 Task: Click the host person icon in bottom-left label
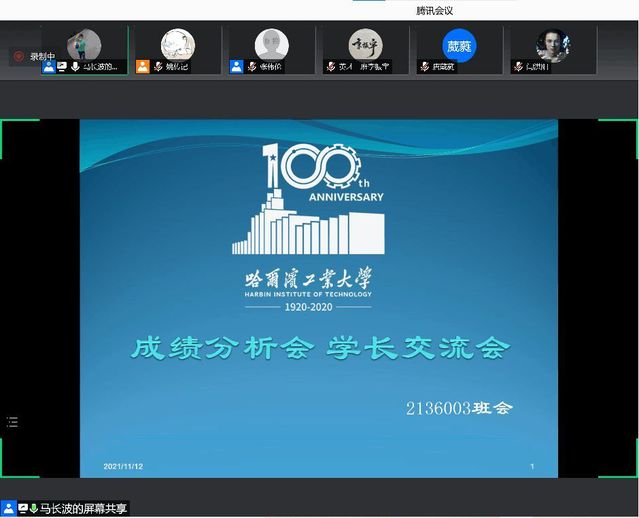coord(9,508)
